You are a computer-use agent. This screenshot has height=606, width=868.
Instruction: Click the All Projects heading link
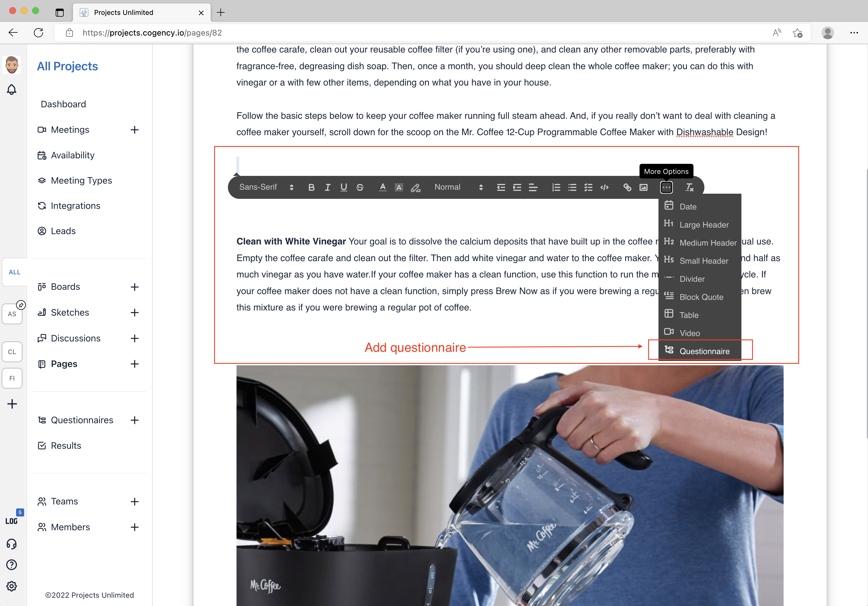(x=67, y=66)
